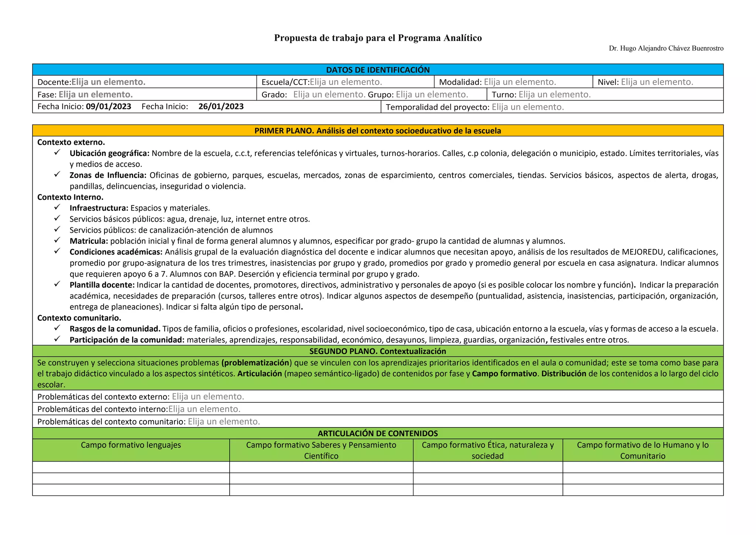The image size is (756, 535).
Task: Select the Escuela/CCT element chooser
Action: (x=346, y=82)
